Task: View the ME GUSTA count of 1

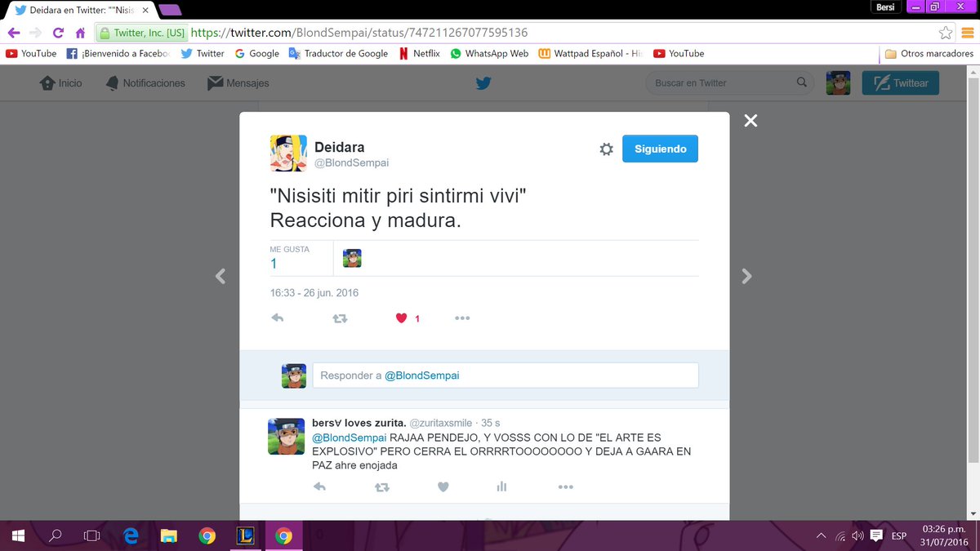Action: tap(289, 258)
